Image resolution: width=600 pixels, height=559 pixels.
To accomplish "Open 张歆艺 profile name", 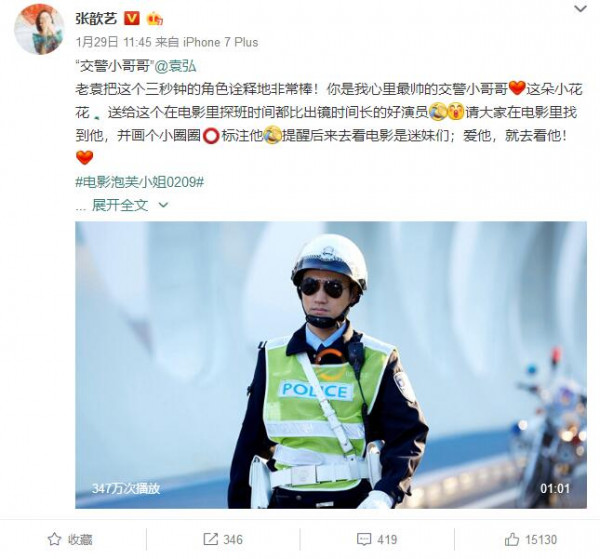I will tap(96, 18).
